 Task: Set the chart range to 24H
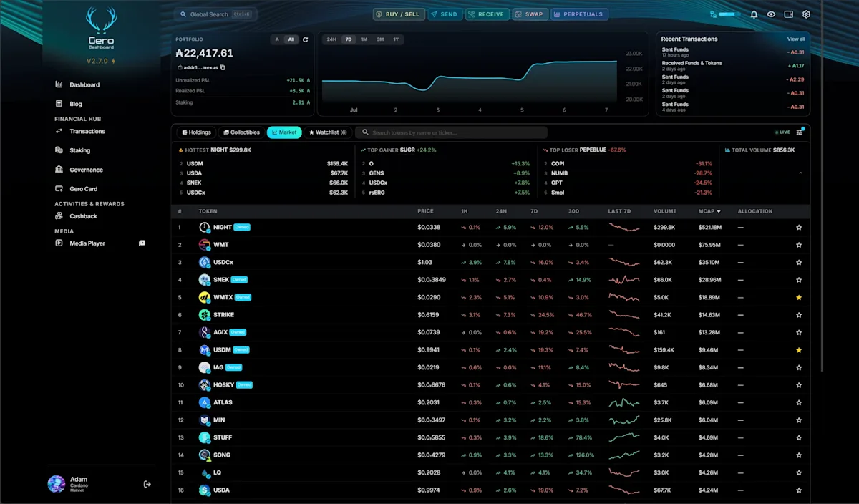(331, 39)
